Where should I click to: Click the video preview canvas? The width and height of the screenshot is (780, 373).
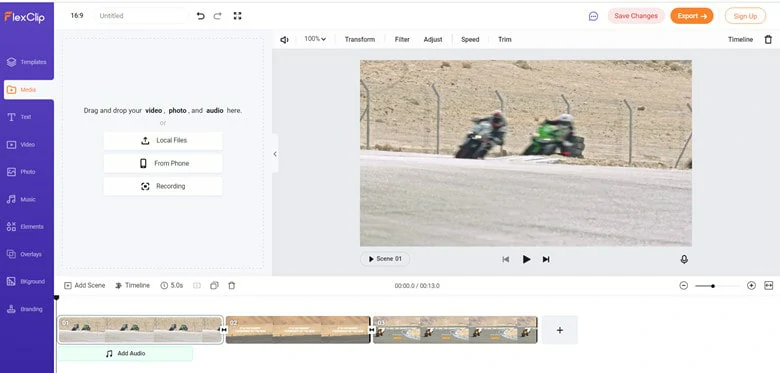(526, 153)
